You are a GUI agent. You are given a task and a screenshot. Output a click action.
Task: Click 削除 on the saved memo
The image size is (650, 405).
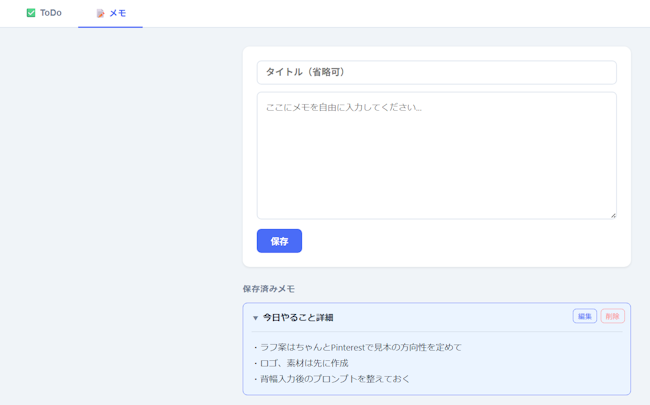612,316
